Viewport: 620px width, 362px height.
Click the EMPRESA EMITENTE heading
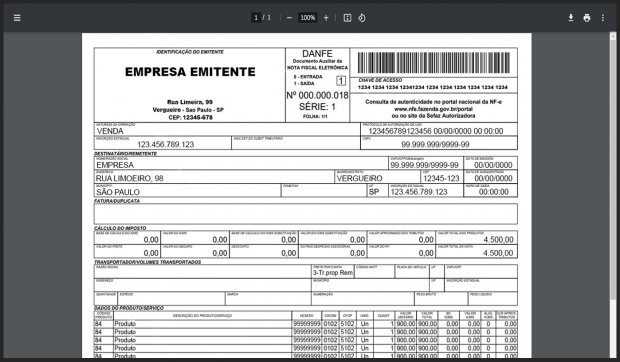point(190,72)
